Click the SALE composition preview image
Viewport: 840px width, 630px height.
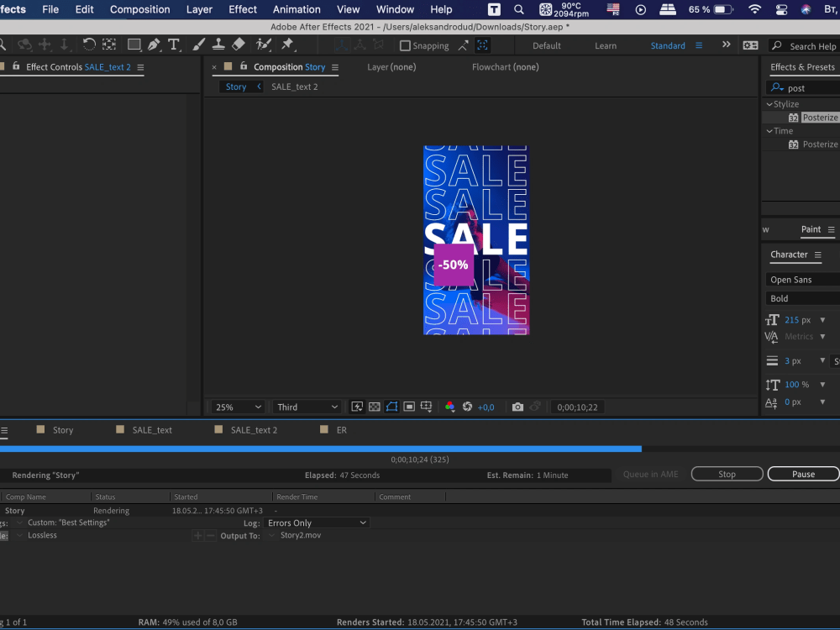475,240
